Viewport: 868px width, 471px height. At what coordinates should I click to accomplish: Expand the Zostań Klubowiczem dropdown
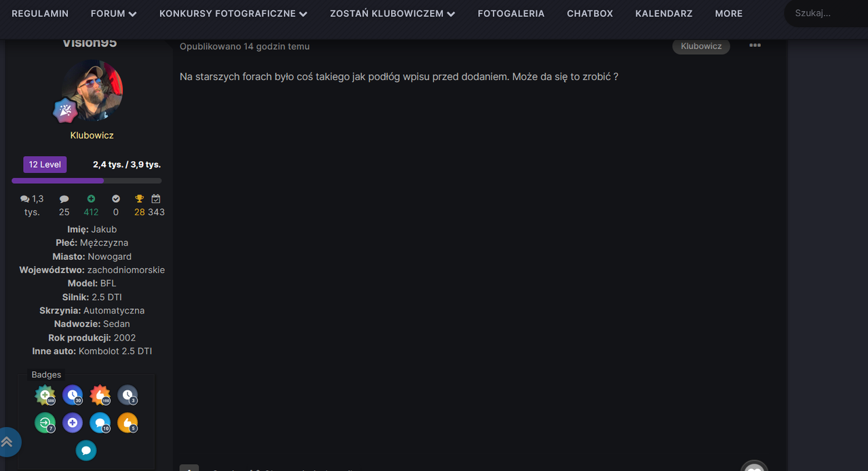[392, 14]
